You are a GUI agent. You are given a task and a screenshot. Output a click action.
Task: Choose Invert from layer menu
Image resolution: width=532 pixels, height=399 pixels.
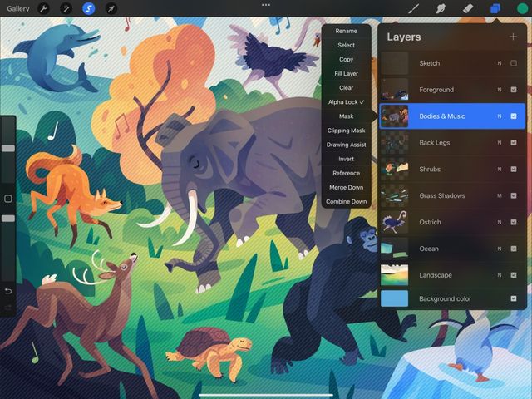click(346, 159)
